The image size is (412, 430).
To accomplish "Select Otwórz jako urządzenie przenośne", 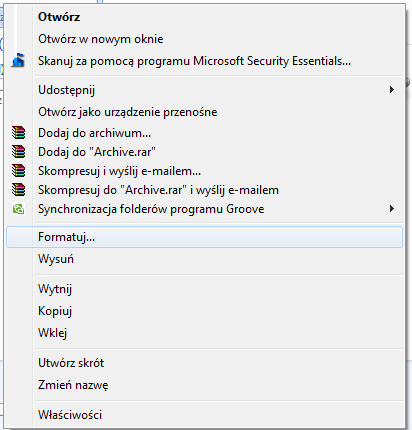I will click(128, 112).
